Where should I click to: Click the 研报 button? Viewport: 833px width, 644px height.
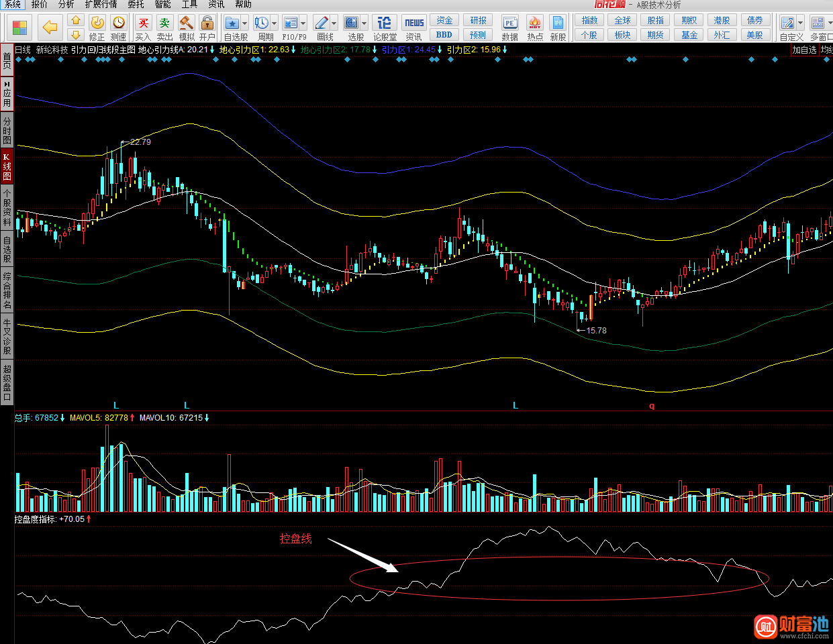[x=478, y=20]
